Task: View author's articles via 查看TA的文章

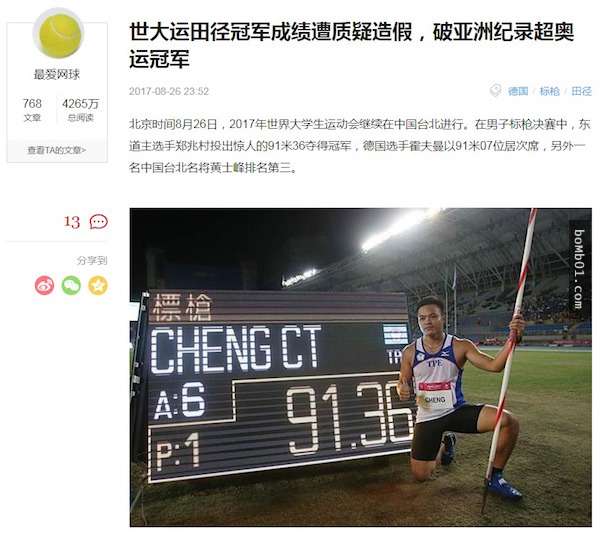Action: pos(57,150)
